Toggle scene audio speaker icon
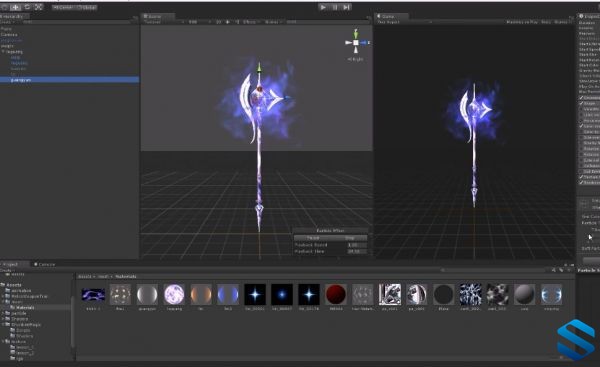The width and height of the screenshot is (600, 367). pyautogui.click(x=237, y=22)
